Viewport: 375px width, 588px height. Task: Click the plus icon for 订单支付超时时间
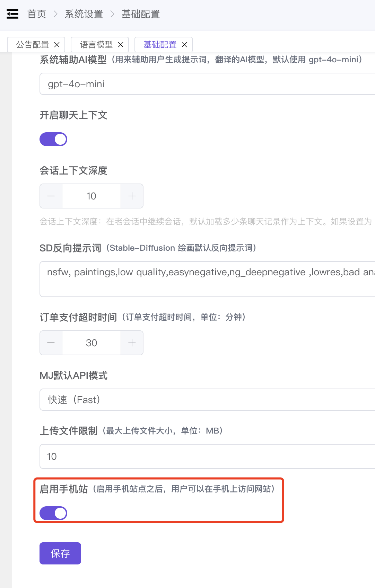click(x=132, y=343)
